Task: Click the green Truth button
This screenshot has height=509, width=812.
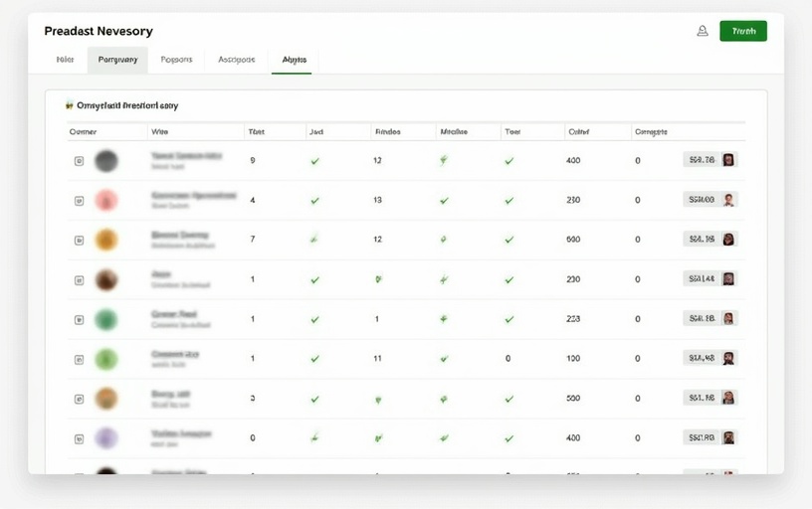Action: click(743, 31)
